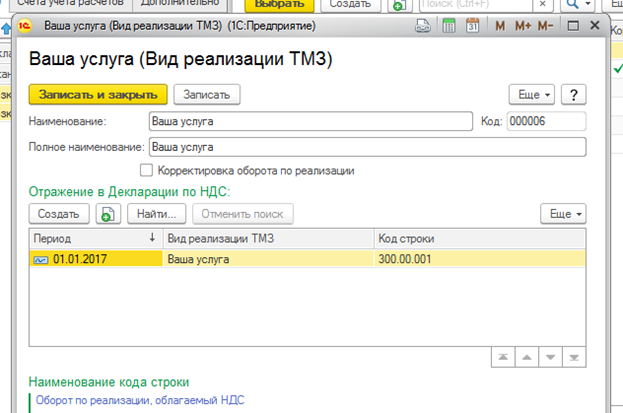Click the Записать button

(x=207, y=94)
